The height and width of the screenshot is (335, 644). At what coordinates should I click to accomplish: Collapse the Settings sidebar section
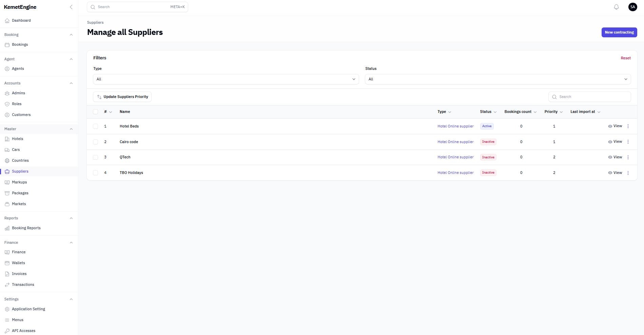click(71, 299)
